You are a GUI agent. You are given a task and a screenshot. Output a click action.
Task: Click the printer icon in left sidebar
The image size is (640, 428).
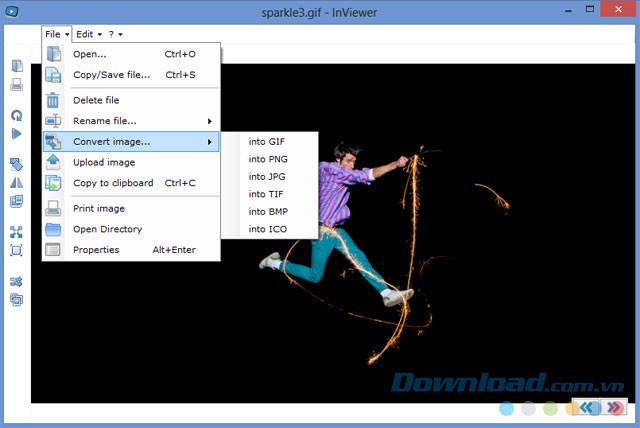(16, 84)
